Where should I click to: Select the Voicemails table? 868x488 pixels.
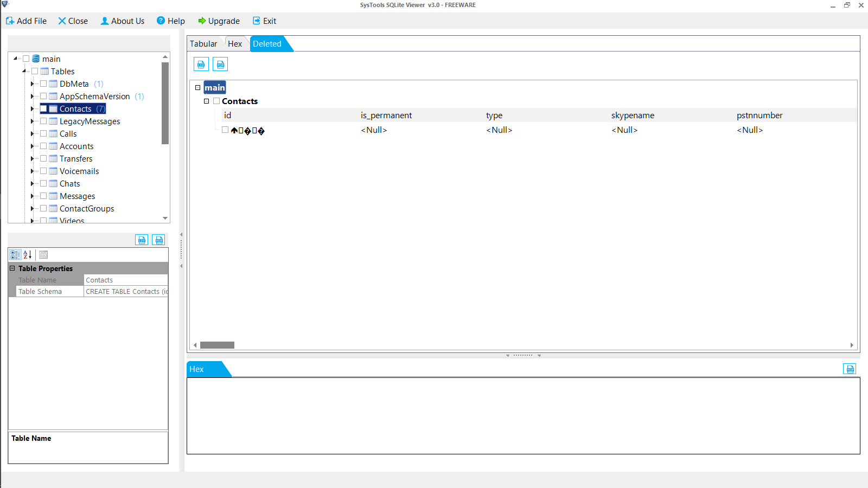coord(79,171)
